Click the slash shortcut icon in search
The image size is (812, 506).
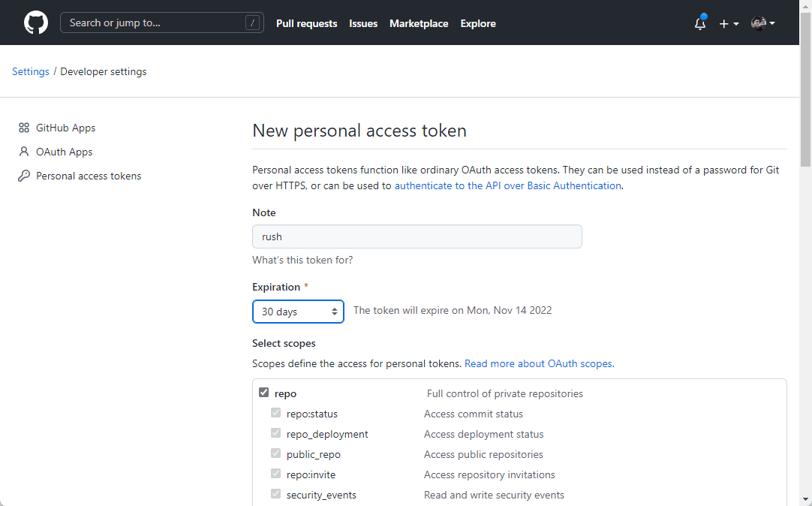pos(252,23)
